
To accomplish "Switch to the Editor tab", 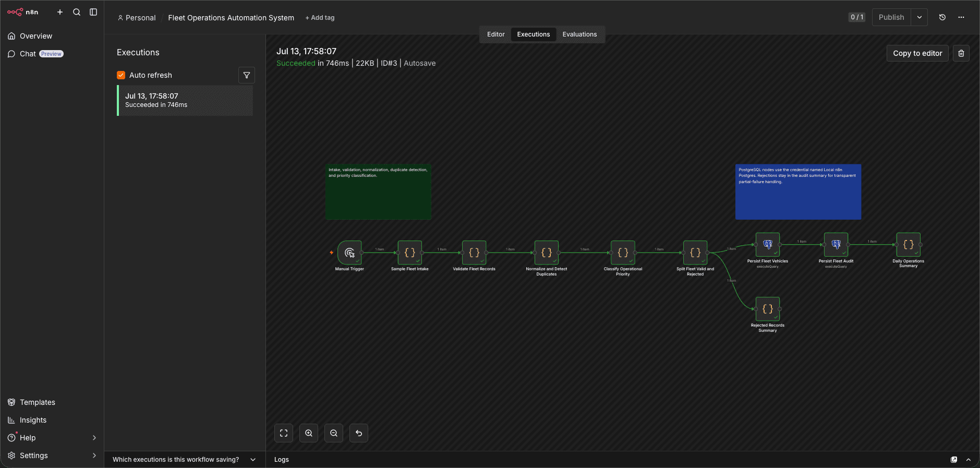I will (x=495, y=34).
